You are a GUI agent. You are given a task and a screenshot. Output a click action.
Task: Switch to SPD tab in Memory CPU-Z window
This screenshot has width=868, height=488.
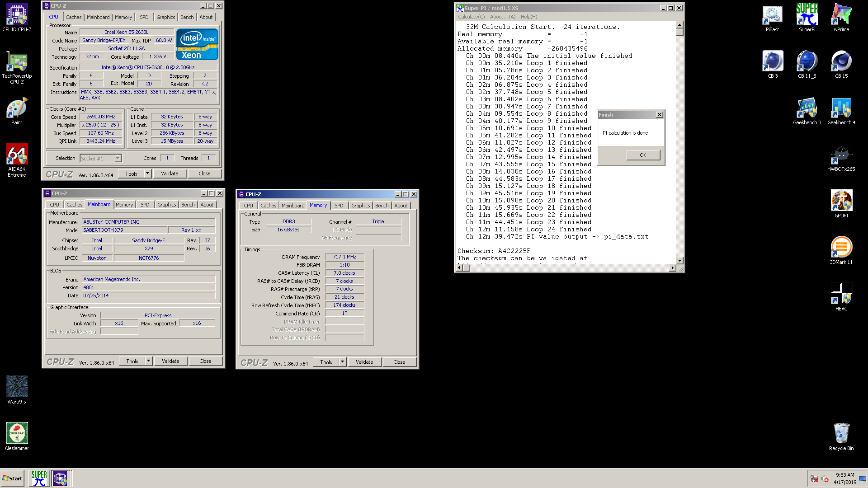pyautogui.click(x=339, y=206)
